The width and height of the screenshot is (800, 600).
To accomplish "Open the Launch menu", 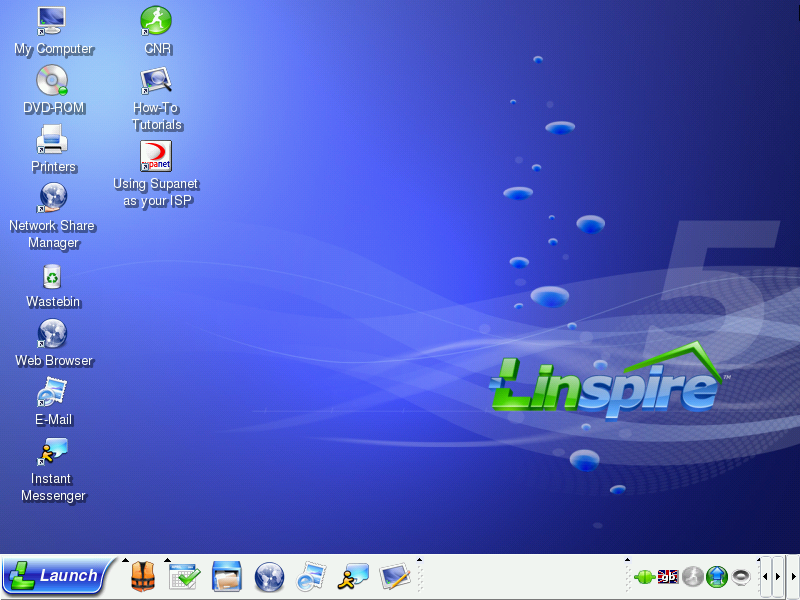I will [x=54, y=576].
